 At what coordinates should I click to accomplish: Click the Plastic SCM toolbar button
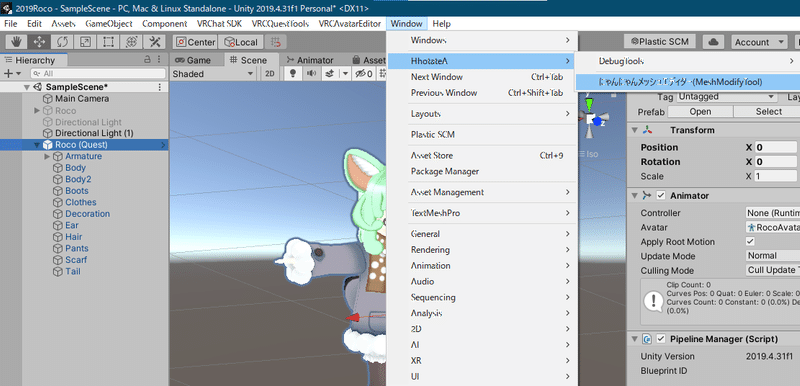click(660, 42)
